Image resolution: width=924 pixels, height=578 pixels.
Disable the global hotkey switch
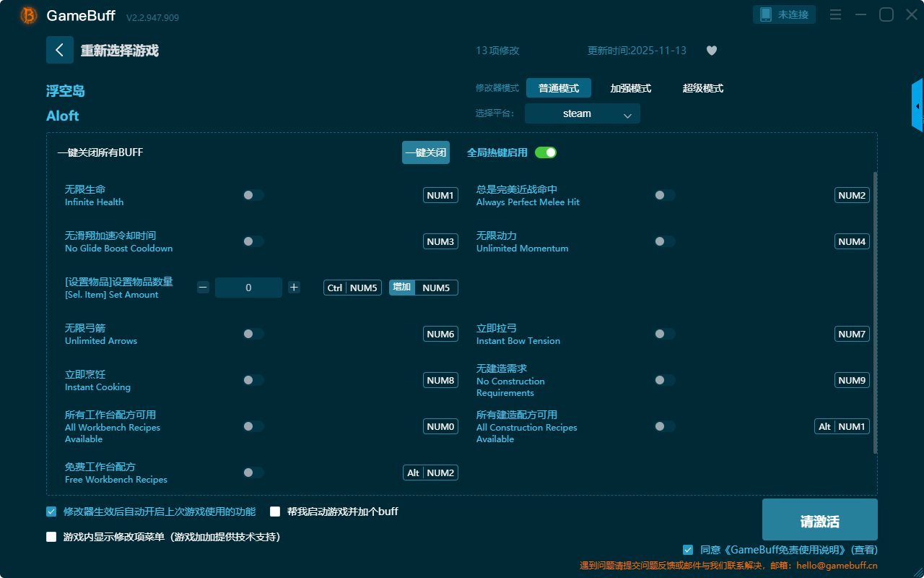546,152
